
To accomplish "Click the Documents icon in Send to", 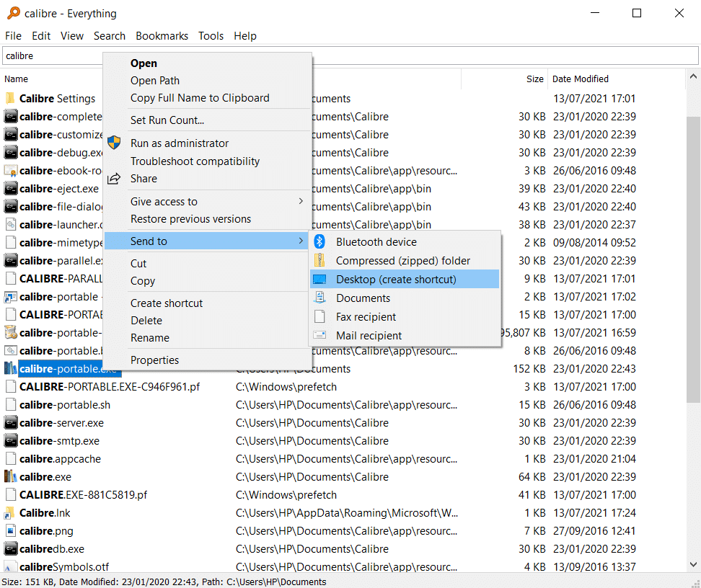I will [x=319, y=298].
